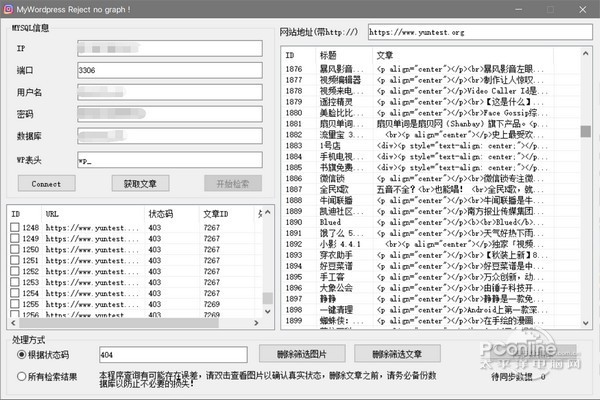This screenshot has height=400, width=600.
Task: Focus the 网站地址 URL field
Action: pyautogui.click(x=480, y=32)
